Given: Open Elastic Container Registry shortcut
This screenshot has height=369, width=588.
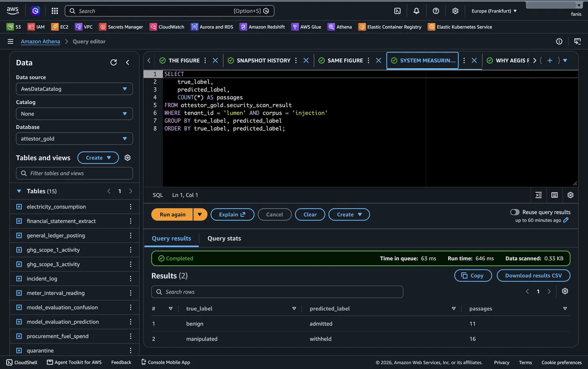Looking at the screenshot, I should 390,27.
